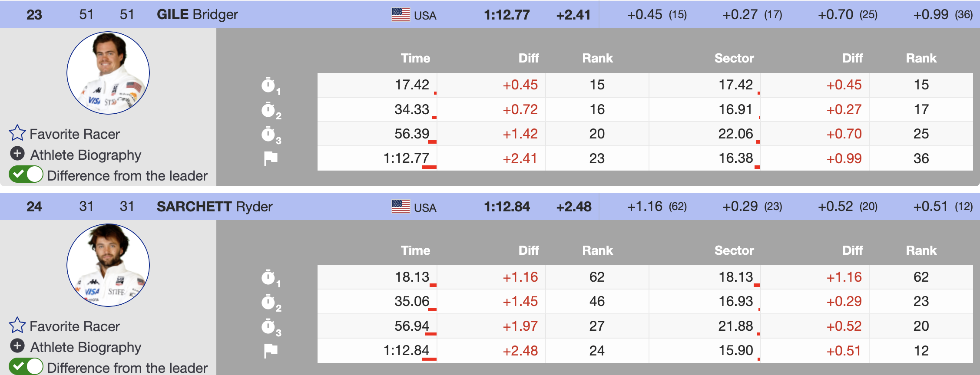Expand Athlete Biography for Gile Bridger

(x=17, y=154)
